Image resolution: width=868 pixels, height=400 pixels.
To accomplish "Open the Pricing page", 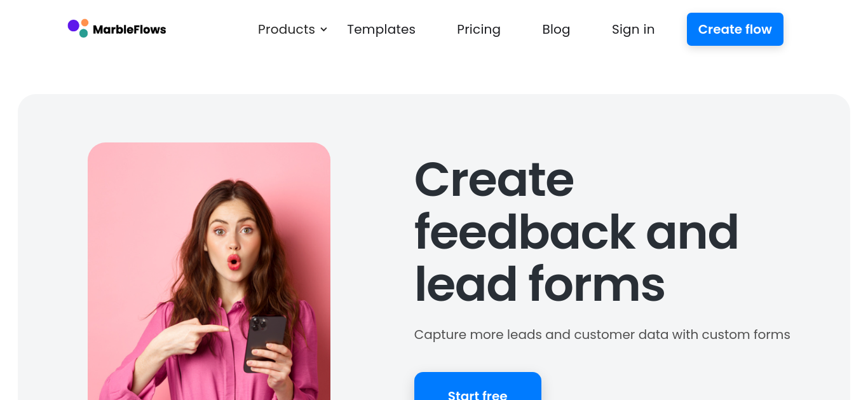I will 478,29.
